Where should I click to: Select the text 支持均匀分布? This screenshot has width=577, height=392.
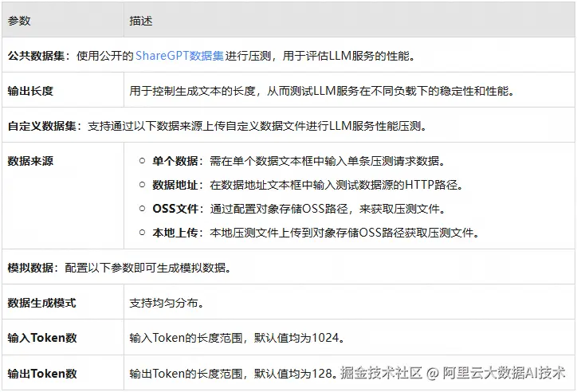[163, 303]
